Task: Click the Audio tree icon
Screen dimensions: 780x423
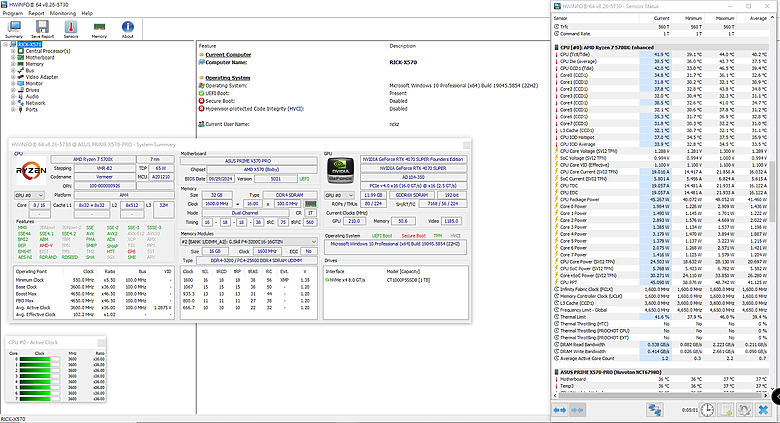Action: (x=21, y=96)
